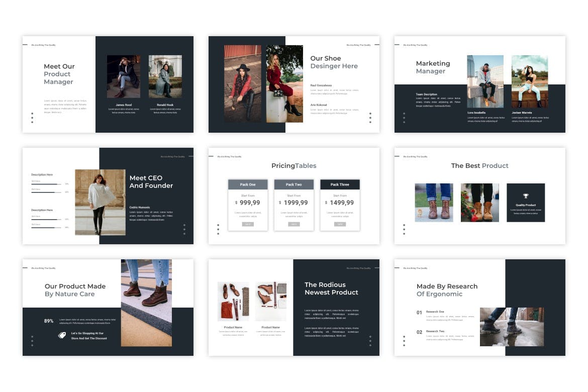This screenshot has height=392, width=588.
Task: Open the Lora Issabella portrait image
Action: 485,81
